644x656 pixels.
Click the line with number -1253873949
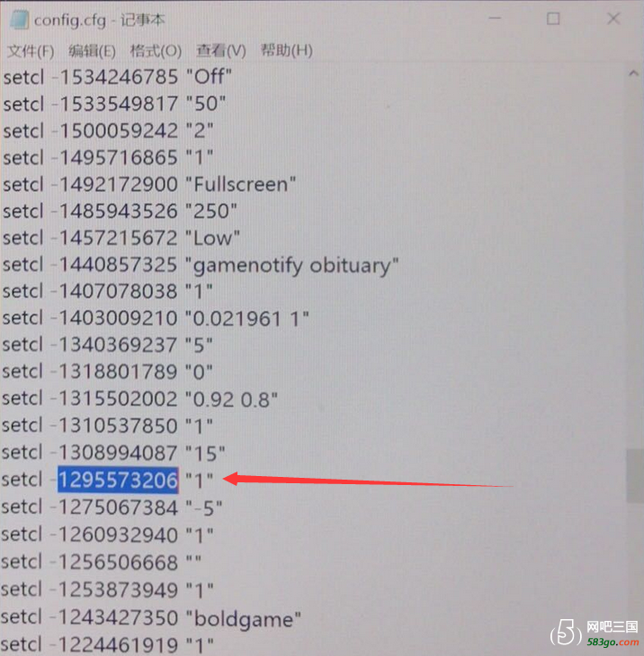pyautogui.click(x=107, y=590)
